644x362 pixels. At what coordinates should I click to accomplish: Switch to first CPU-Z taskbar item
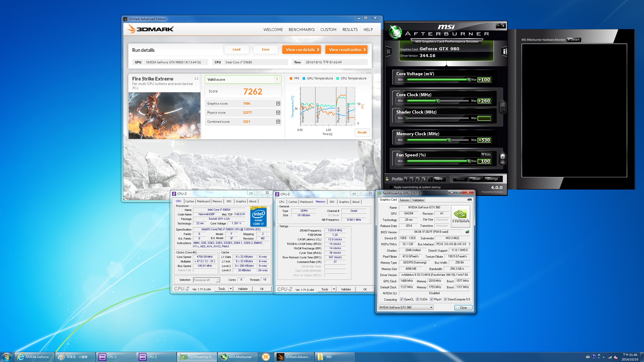116,357
